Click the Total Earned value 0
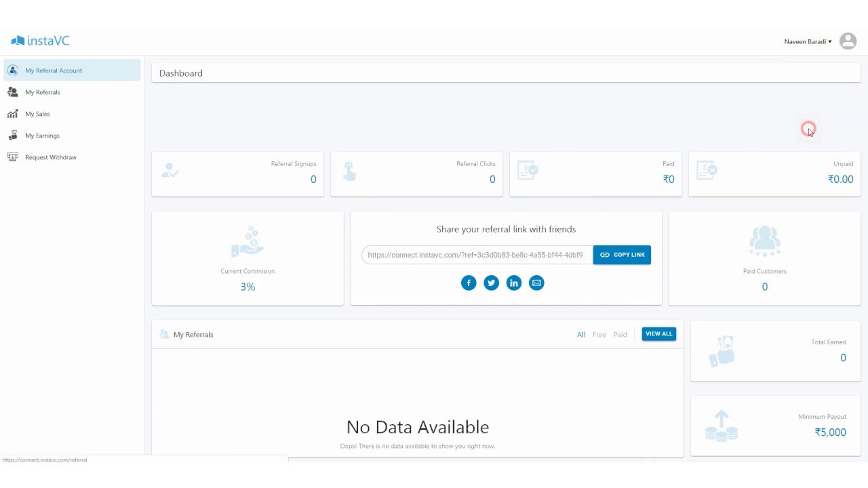868x488 pixels. click(x=843, y=358)
